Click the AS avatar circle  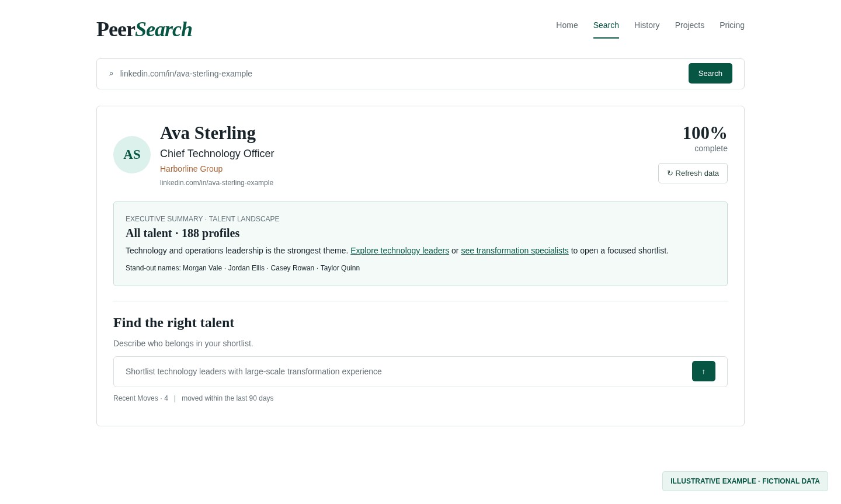[x=132, y=155]
